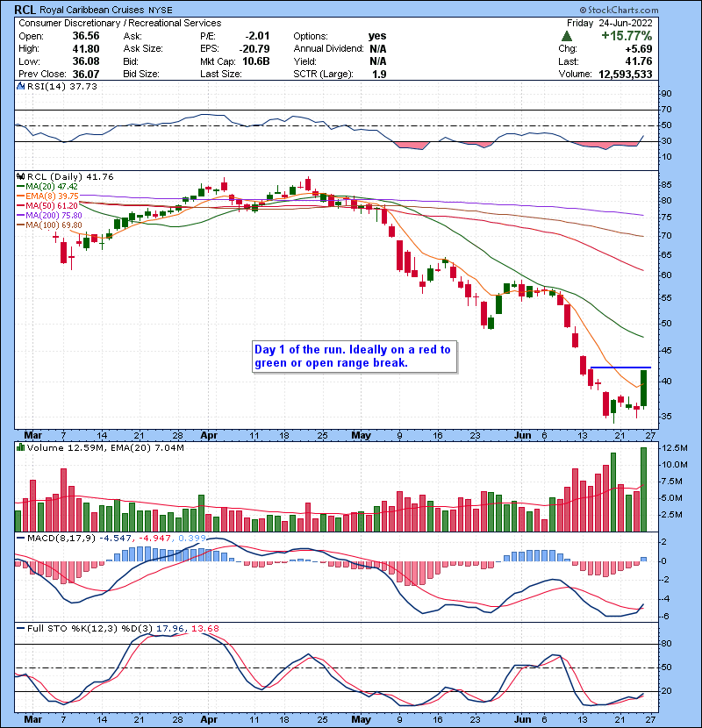
Task: Click the 85 price axis label
Action: coord(666,185)
